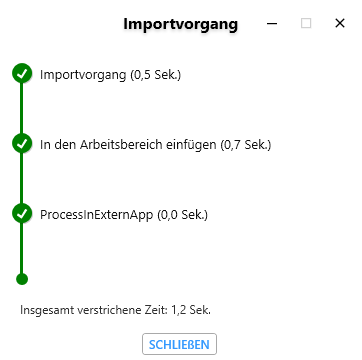The image size is (362, 360).
Task: Click the '1,2 Sek.' total time value
Action: tap(191, 310)
